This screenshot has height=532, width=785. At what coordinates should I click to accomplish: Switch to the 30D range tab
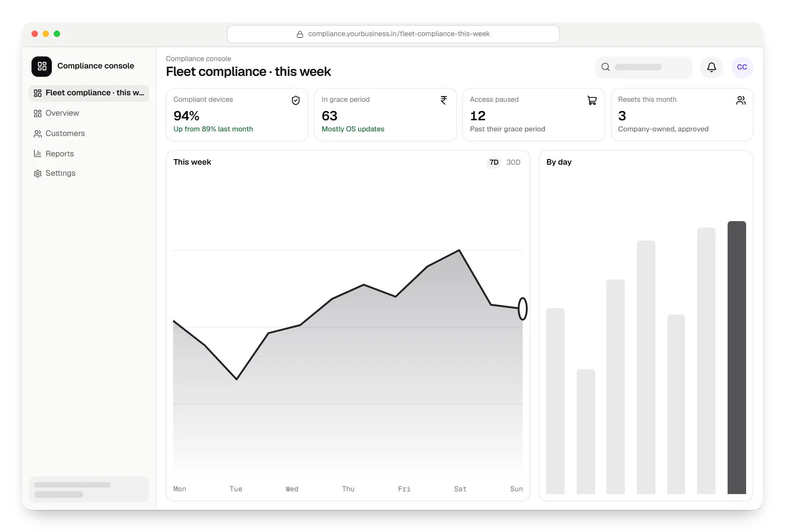point(513,162)
